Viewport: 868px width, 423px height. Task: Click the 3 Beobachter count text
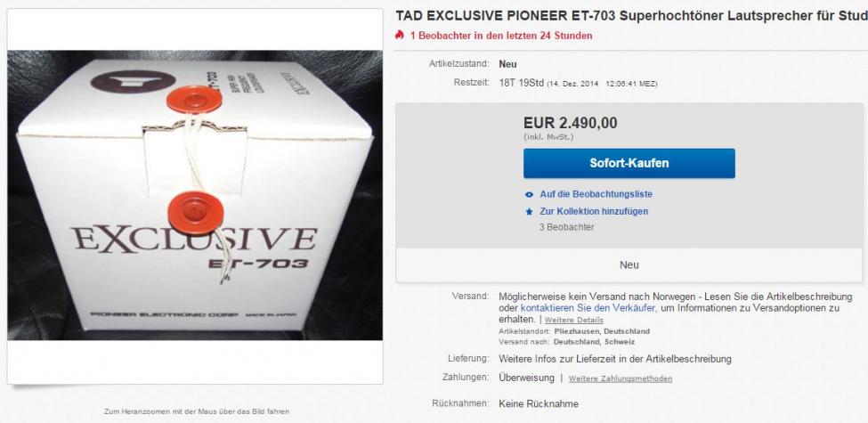tap(567, 228)
